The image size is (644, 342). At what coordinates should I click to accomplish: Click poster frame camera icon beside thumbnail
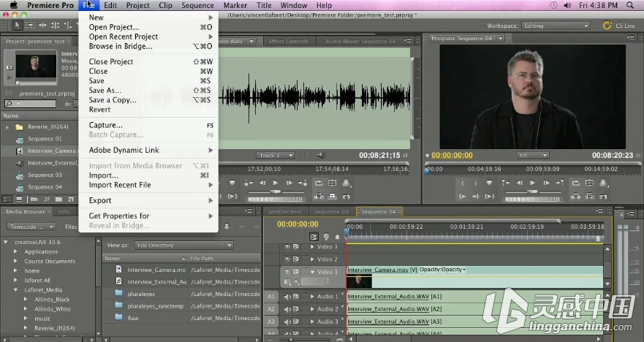coord(10,67)
